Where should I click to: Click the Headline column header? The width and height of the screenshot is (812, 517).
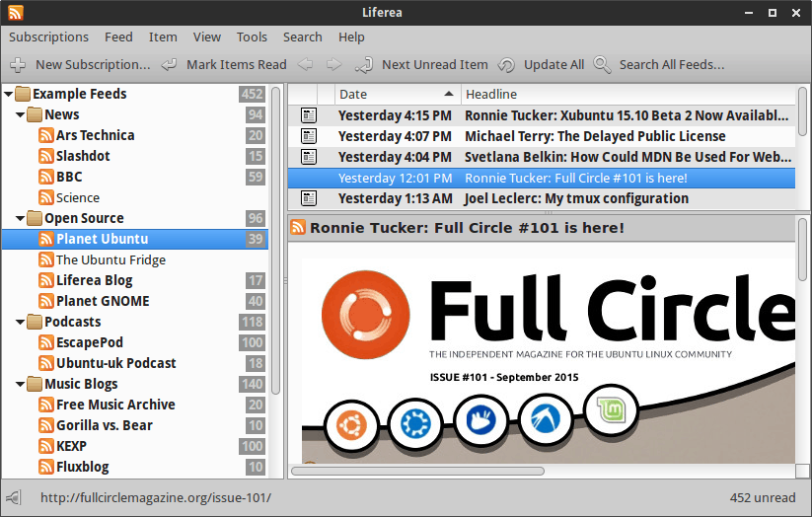[x=628, y=95]
